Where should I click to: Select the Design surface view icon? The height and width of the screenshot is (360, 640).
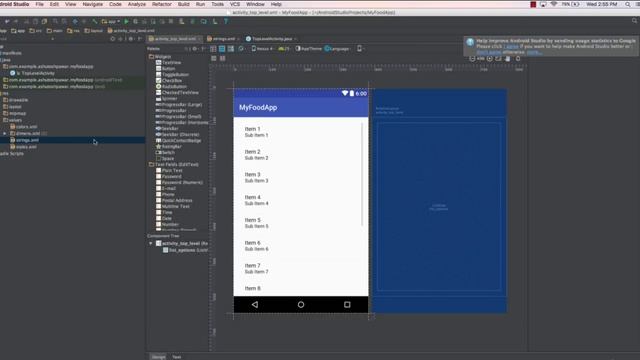(213, 49)
